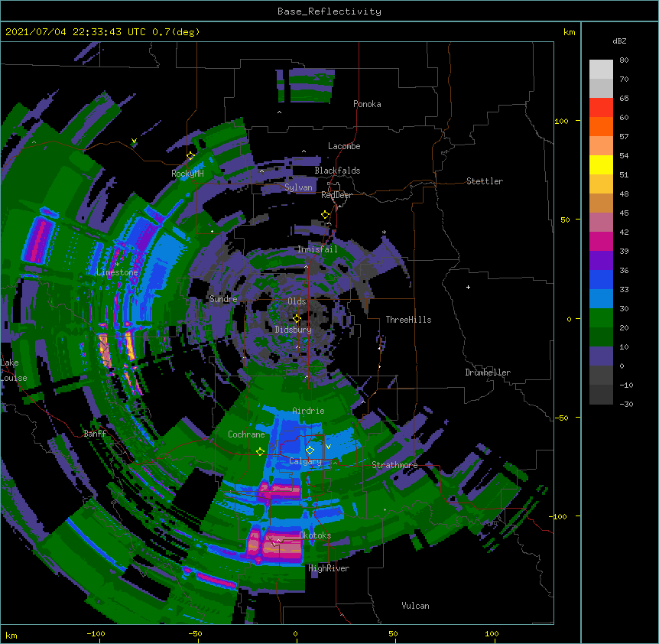Click the yellow V marker northwest of RockyMH

tap(134, 141)
